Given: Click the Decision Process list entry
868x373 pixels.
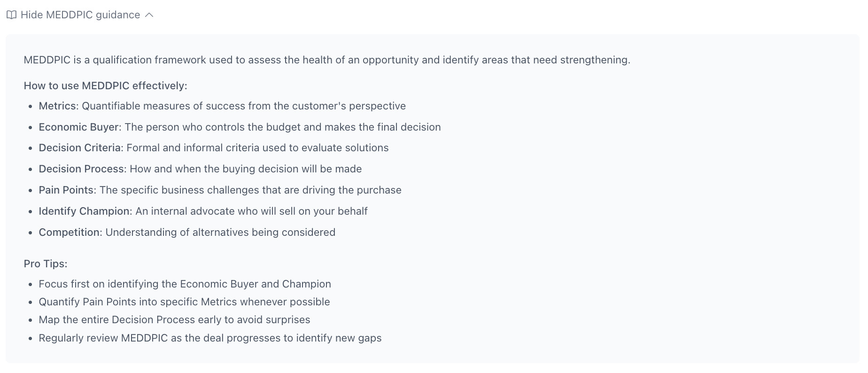Looking at the screenshot, I should 81,169.
